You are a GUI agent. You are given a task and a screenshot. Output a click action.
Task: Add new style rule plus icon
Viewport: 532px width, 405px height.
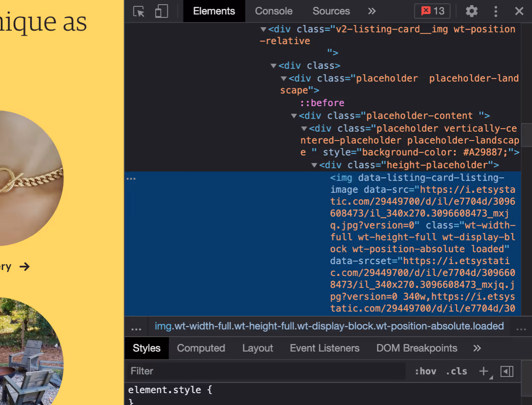[x=484, y=371]
